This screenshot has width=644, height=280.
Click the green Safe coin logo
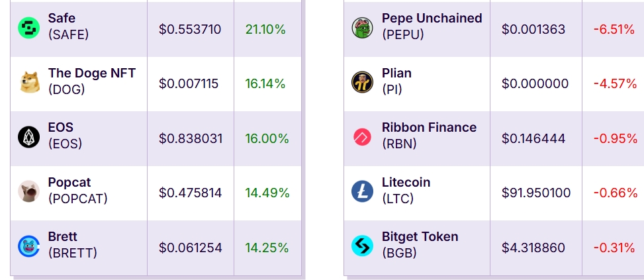[x=28, y=28]
